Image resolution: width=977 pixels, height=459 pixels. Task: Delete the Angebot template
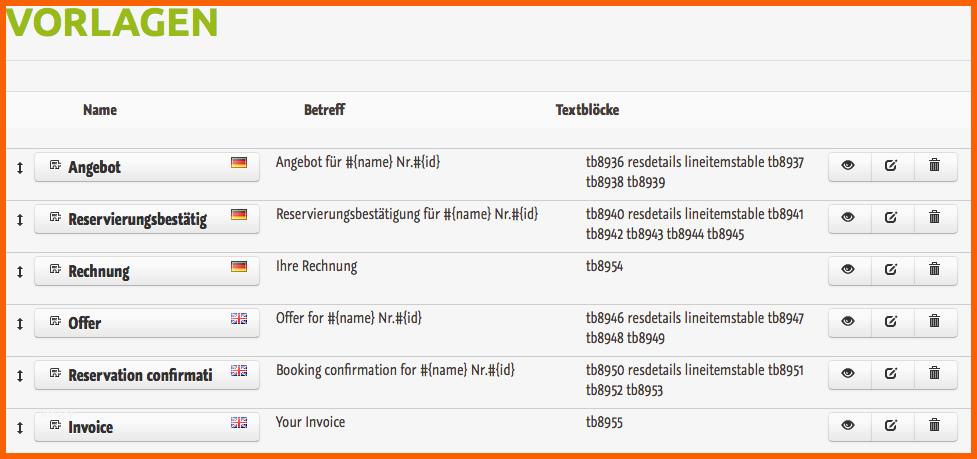935,166
